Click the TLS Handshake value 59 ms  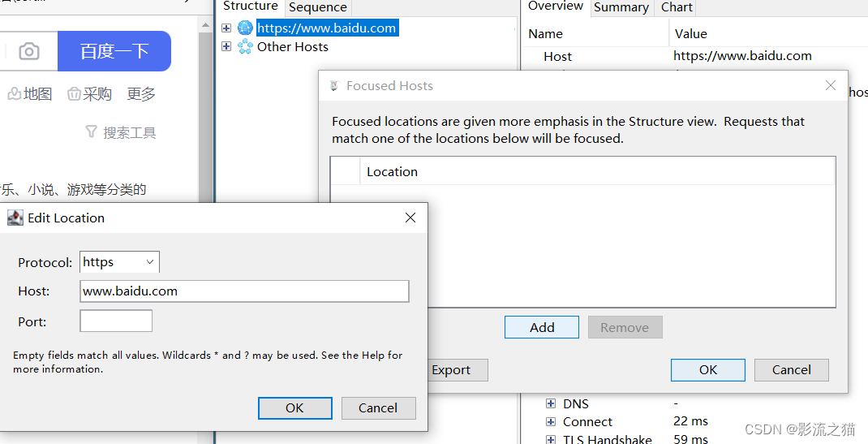(x=691, y=439)
